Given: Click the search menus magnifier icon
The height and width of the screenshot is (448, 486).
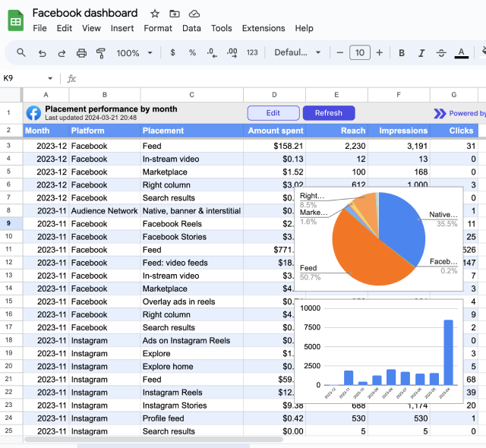Looking at the screenshot, I should 21,52.
